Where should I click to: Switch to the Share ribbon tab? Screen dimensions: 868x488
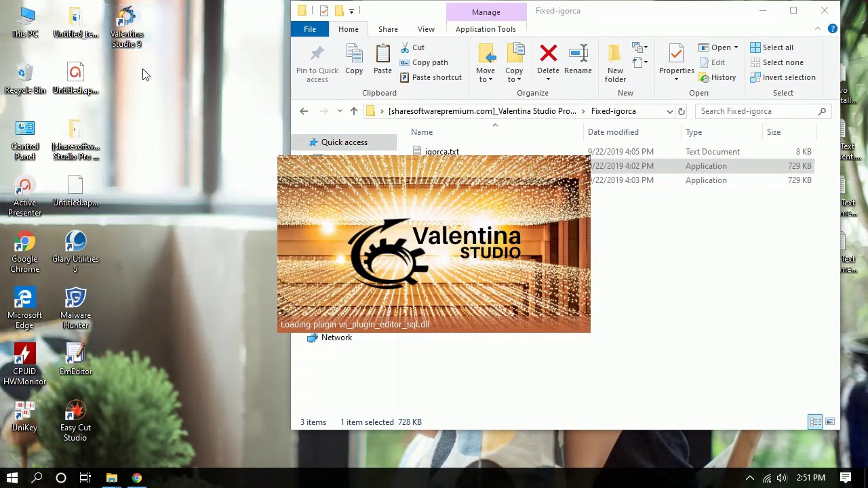tap(389, 29)
